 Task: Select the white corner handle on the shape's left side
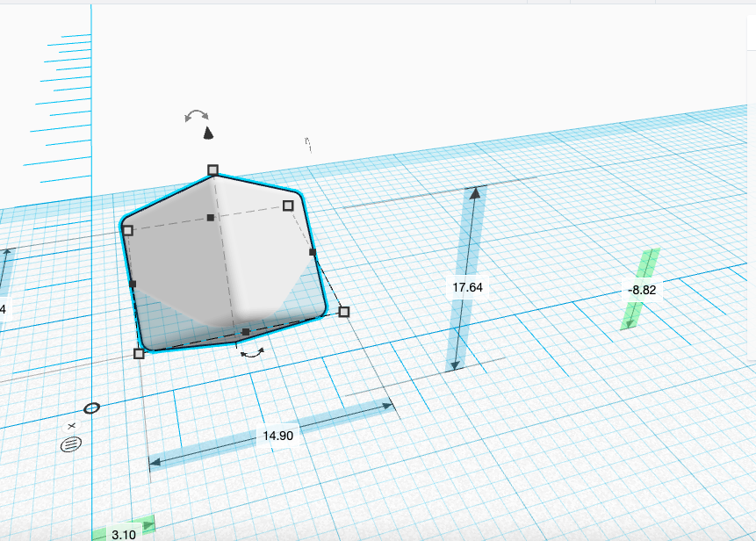click(x=127, y=230)
